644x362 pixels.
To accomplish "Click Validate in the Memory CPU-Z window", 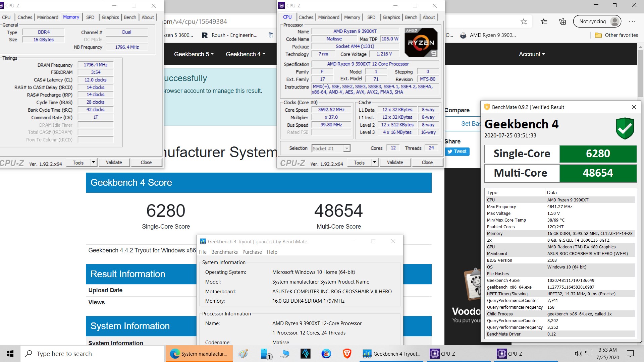I will (x=114, y=162).
